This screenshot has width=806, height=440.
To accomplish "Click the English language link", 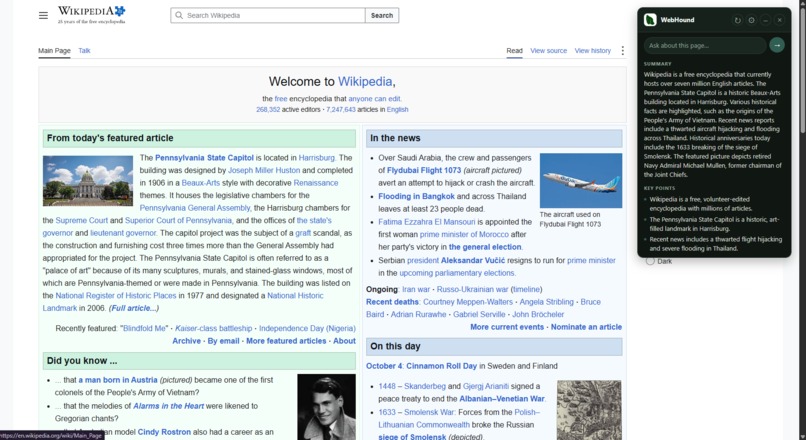I will tap(397, 109).
